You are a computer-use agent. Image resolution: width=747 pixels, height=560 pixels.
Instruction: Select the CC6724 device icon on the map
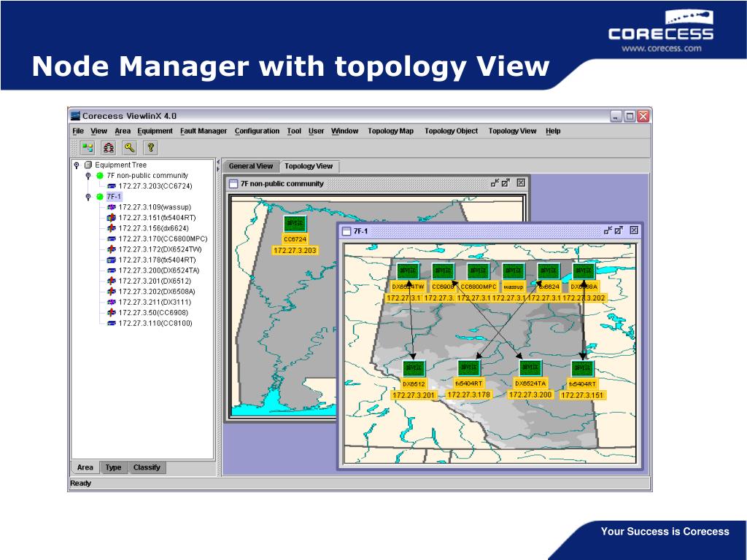pyautogui.click(x=295, y=223)
